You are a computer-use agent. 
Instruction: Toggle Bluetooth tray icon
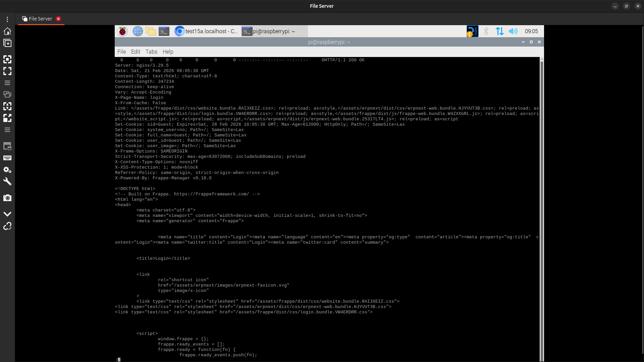[x=486, y=31]
